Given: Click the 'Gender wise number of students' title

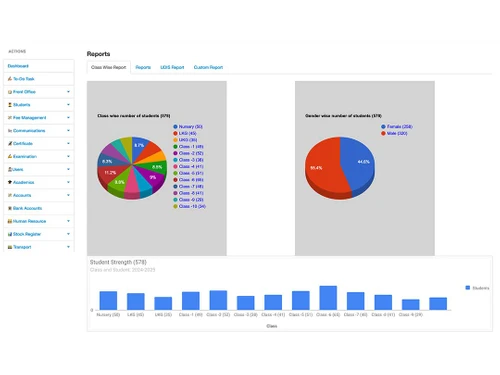Looking at the screenshot, I should (x=343, y=116).
